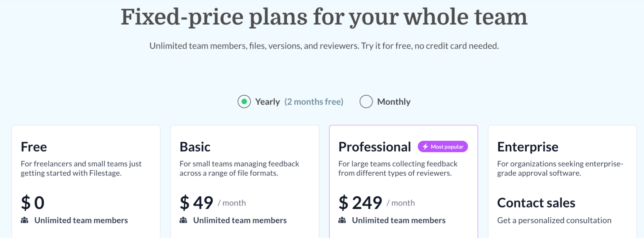The image size is (644, 238).
Task: Click the lightning bolt icon in Most popular badge
Action: 425,147
